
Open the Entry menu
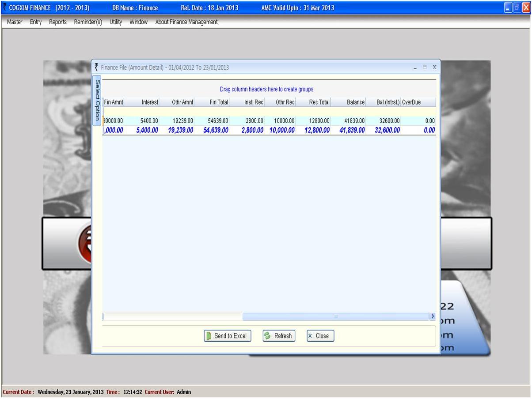tap(36, 22)
